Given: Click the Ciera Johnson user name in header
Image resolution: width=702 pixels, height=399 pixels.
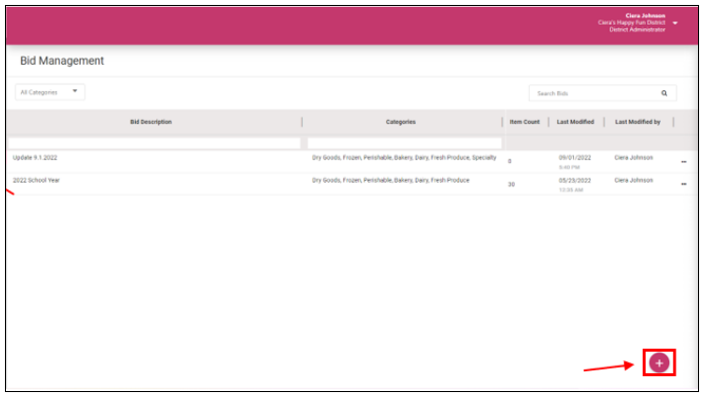Looking at the screenshot, I should point(645,16).
